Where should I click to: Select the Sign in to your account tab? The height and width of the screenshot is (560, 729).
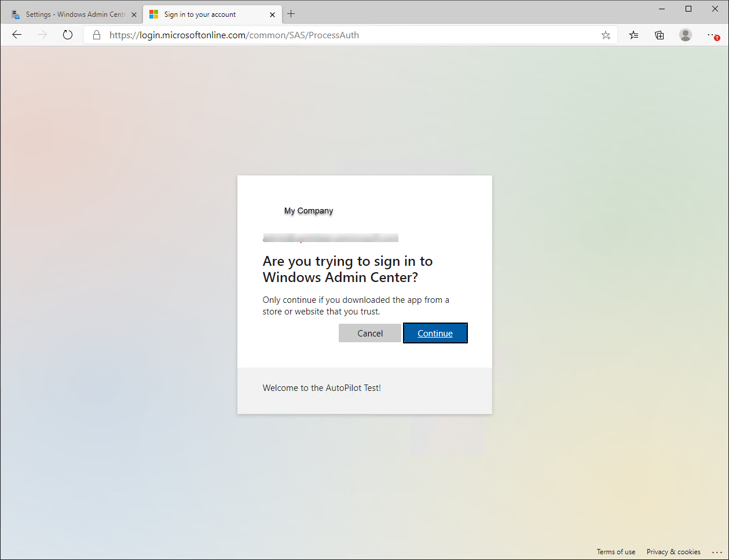212,14
